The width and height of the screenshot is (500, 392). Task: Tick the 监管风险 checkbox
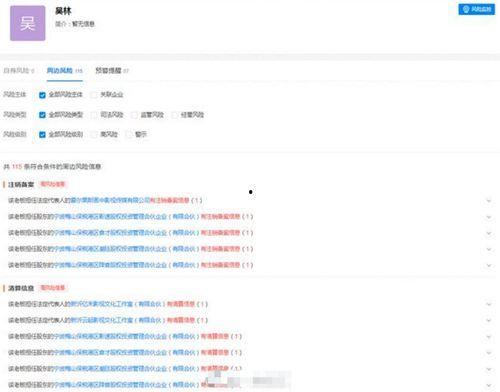(134, 115)
